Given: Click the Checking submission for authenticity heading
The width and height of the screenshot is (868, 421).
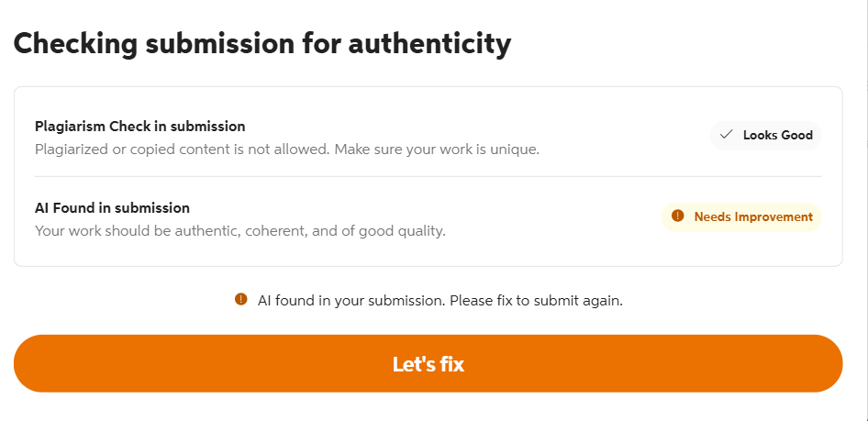Looking at the screenshot, I should tap(262, 44).
